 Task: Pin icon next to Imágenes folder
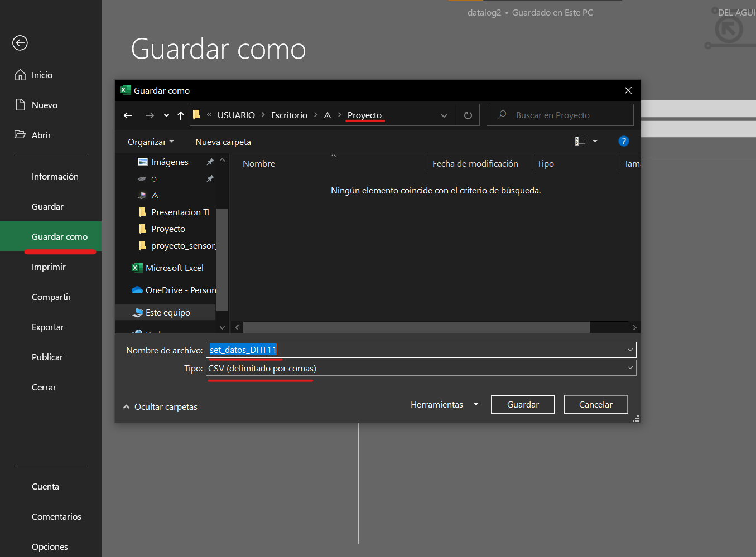[x=209, y=162]
